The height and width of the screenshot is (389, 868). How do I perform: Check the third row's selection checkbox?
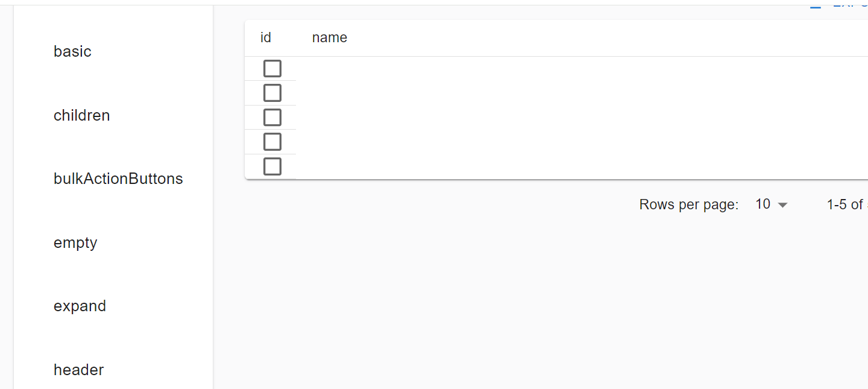click(x=272, y=117)
